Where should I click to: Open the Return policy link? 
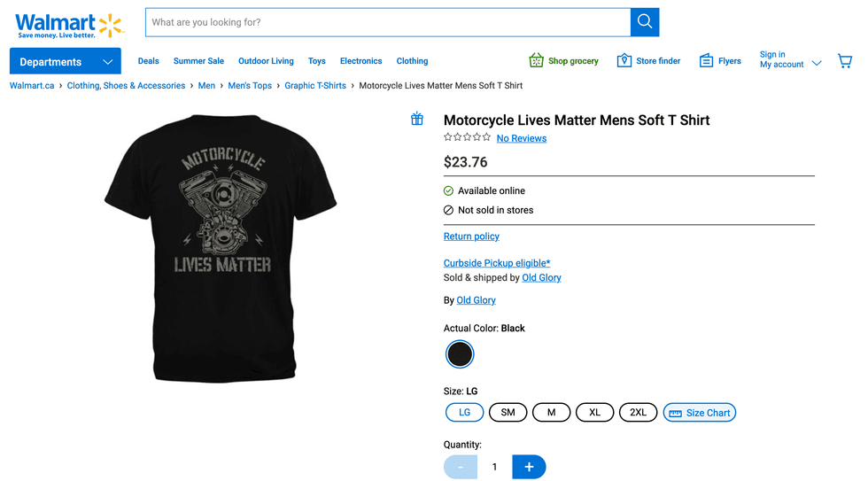click(x=471, y=237)
